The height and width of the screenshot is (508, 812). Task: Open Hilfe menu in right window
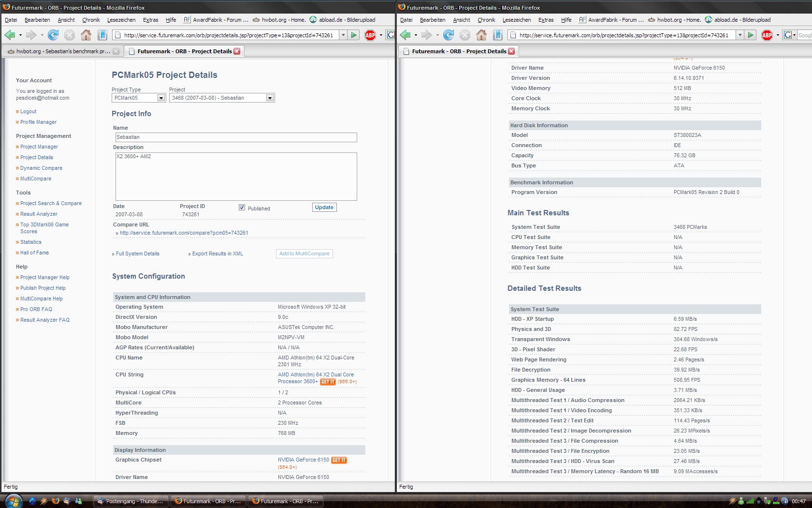[566, 20]
